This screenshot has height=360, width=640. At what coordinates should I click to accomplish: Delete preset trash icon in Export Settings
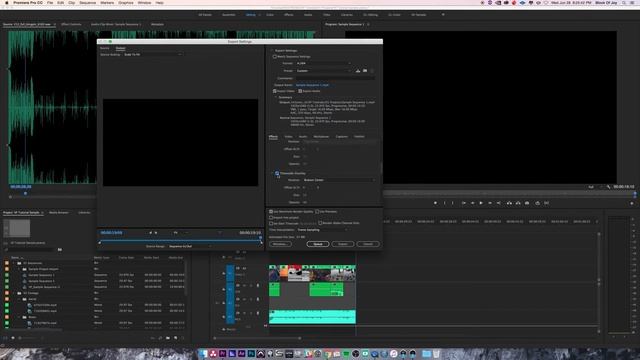(372, 71)
